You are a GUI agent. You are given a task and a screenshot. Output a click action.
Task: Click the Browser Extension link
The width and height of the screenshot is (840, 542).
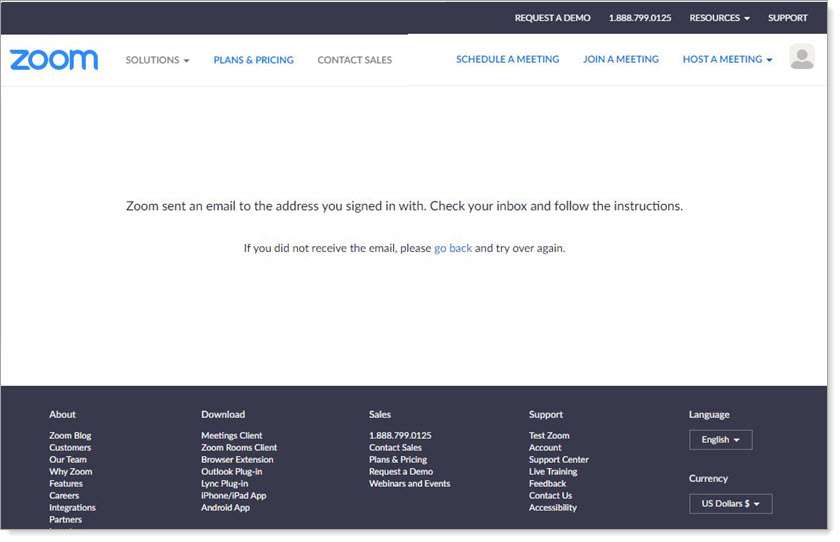[x=237, y=460]
